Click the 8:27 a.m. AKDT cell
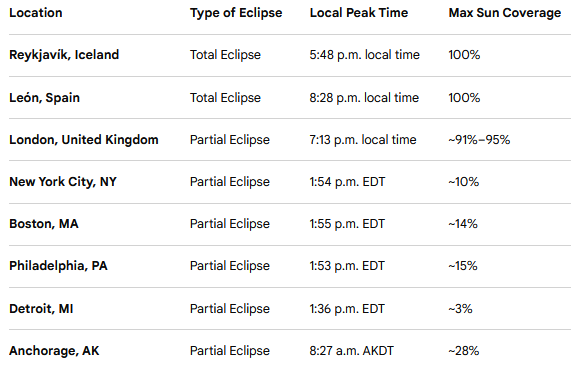 352,351
